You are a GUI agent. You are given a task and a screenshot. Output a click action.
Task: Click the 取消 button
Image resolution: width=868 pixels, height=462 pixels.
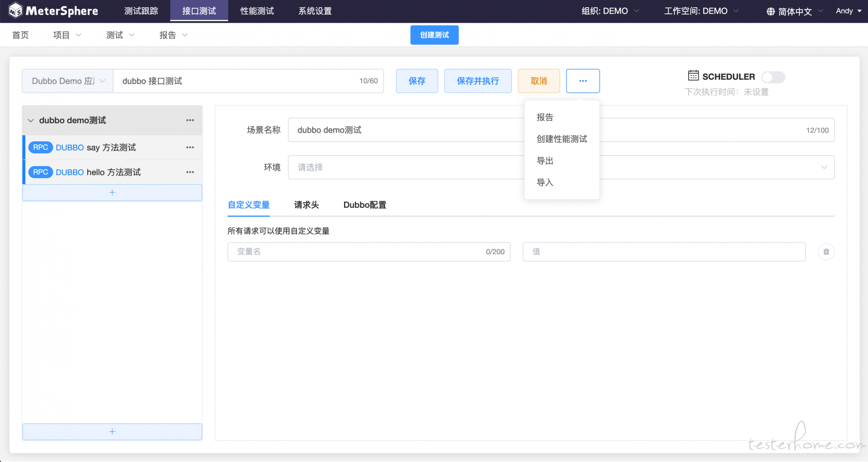pos(539,81)
